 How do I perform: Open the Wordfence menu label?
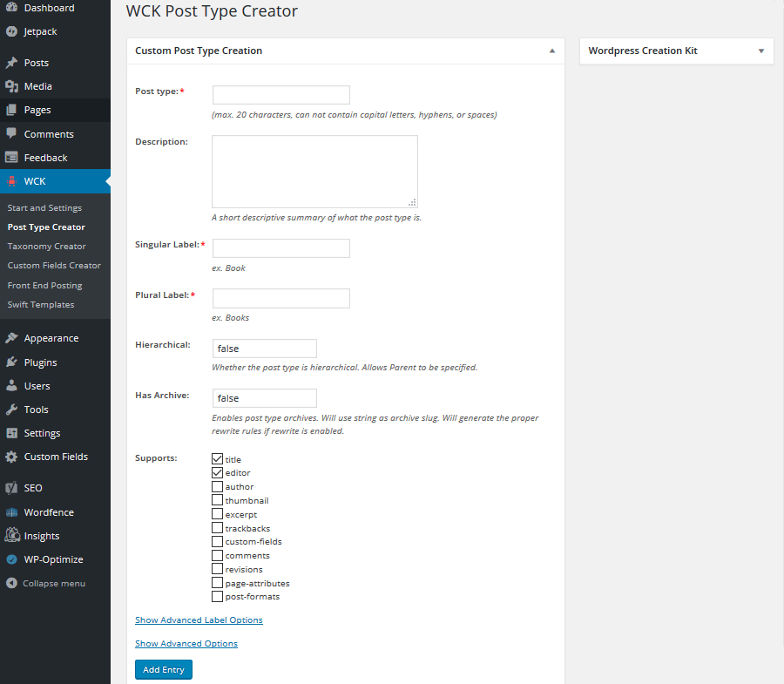49,512
